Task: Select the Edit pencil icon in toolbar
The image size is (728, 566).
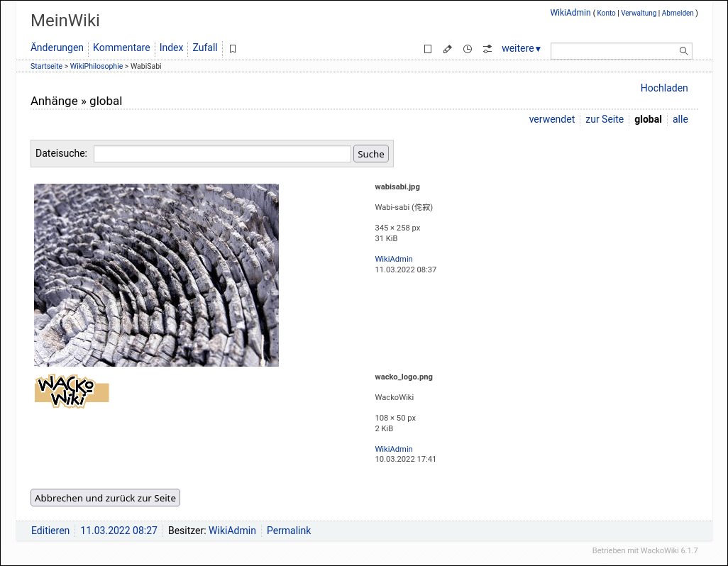Action: [x=447, y=48]
